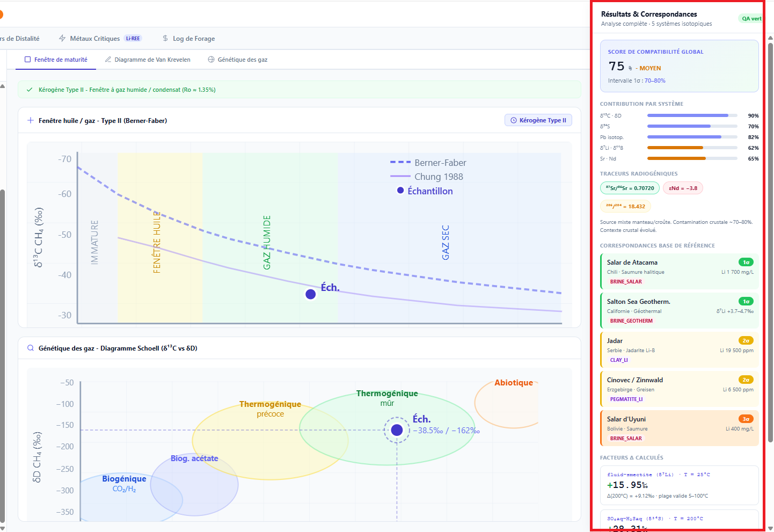Click the δ¹³C · δD contribution bar
Screen dimensions: 774x532
click(692, 115)
